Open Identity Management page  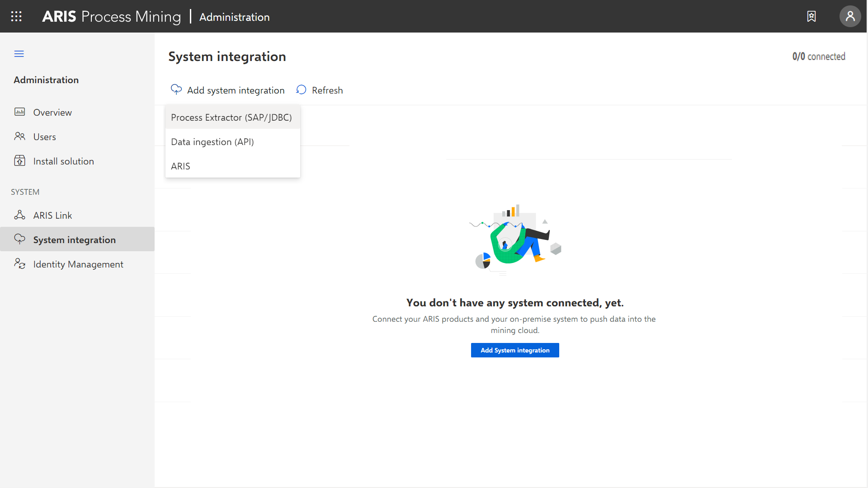77,264
